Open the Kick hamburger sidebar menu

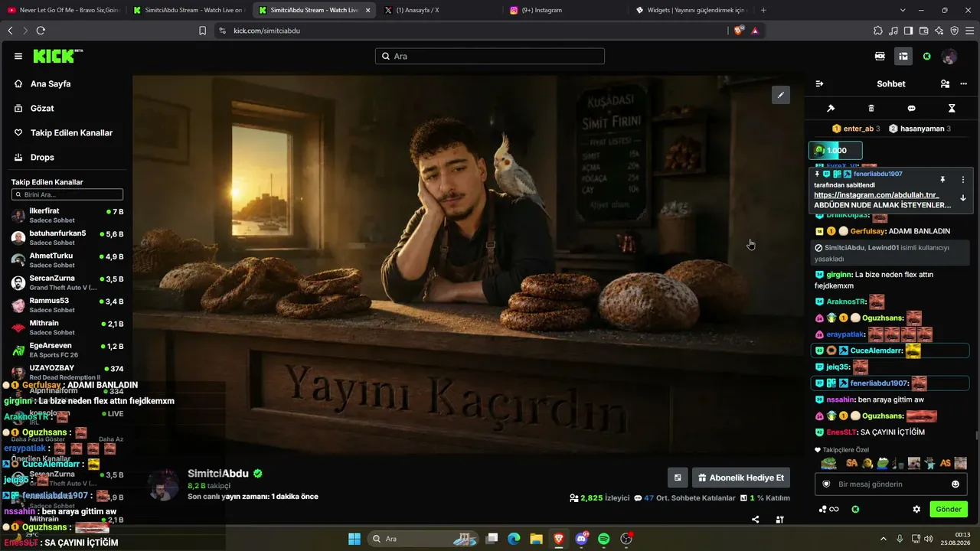(18, 56)
